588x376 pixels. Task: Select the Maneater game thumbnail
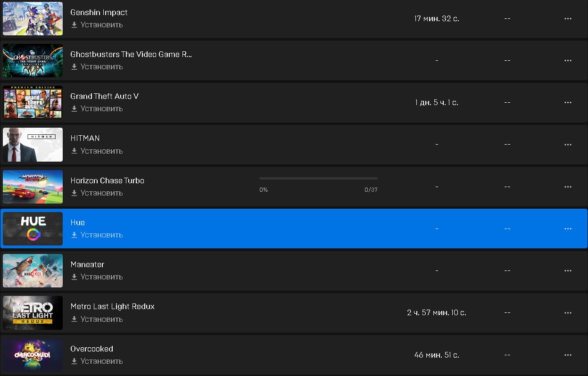[x=33, y=270]
